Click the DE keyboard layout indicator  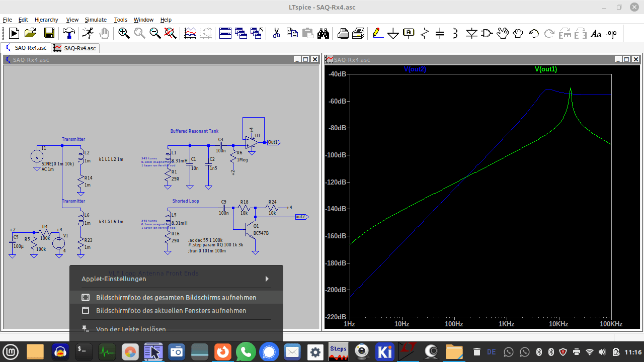(492, 352)
